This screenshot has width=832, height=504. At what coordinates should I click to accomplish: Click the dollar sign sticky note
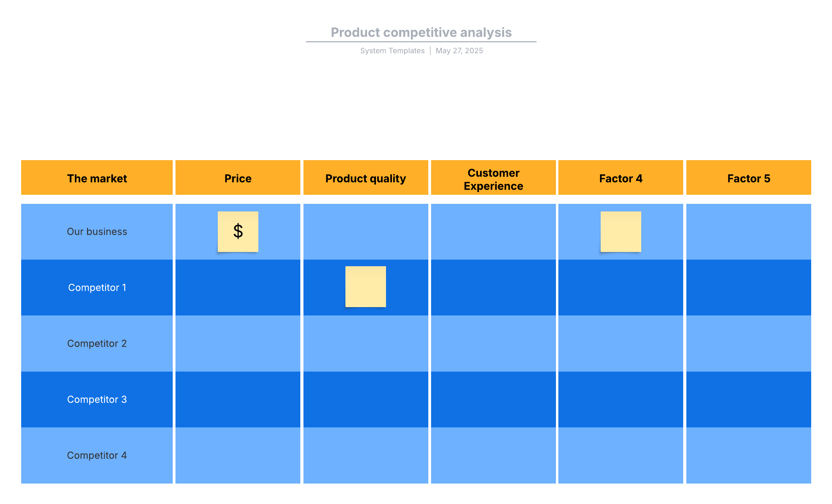click(238, 232)
